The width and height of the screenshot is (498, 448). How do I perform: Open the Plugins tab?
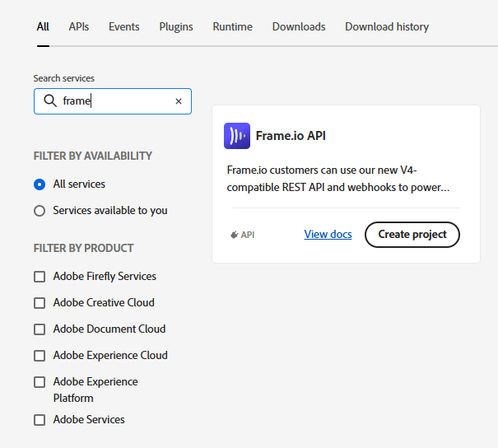pos(176,26)
